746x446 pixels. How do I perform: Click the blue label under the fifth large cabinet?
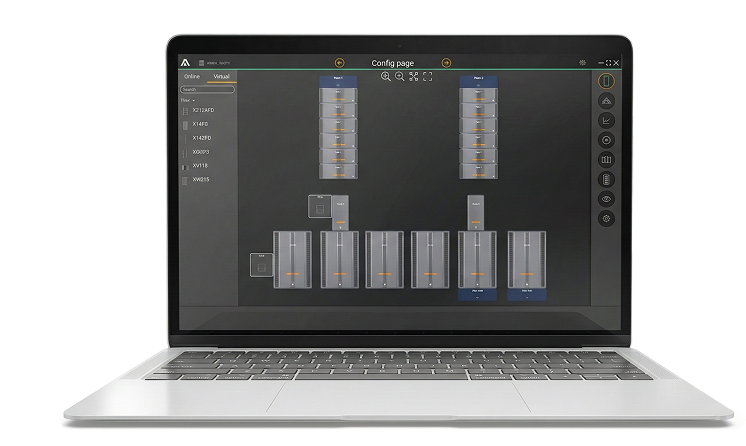pyautogui.click(x=477, y=294)
